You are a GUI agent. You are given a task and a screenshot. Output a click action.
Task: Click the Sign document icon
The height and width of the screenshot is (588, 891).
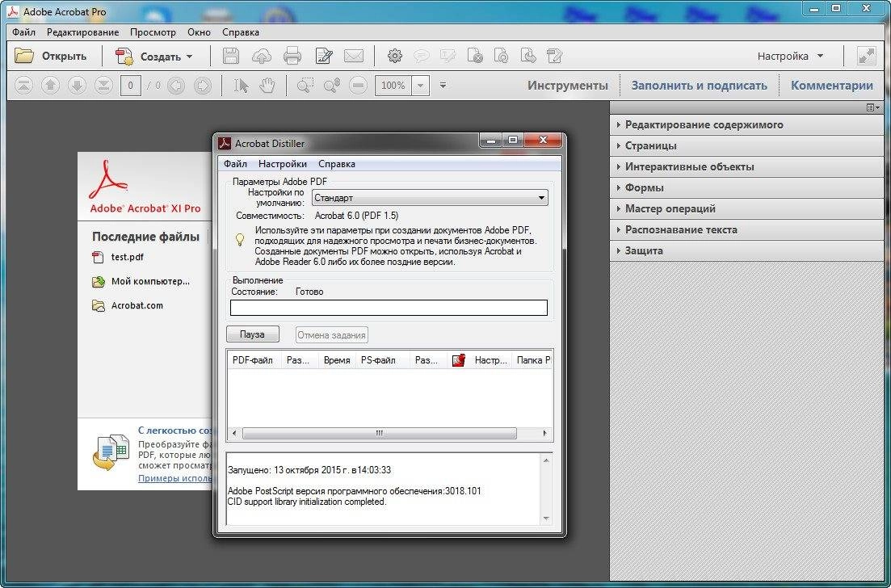click(x=555, y=56)
